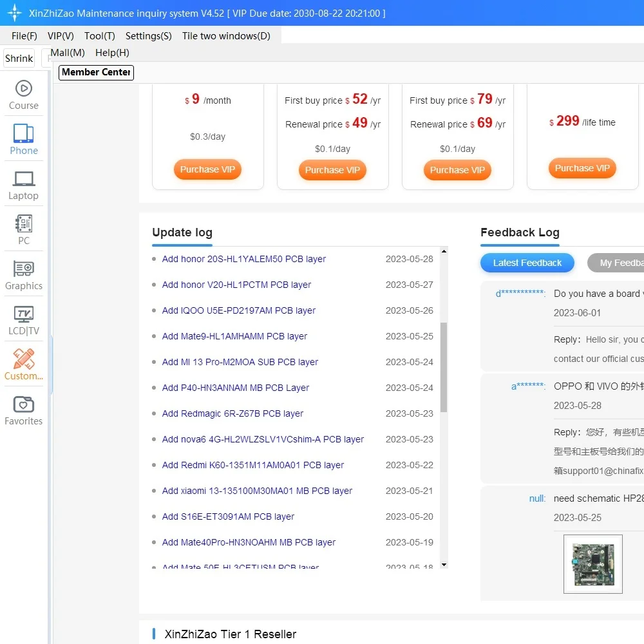Open Add Redmagic 6R-Z67B PCB layer entry
This screenshot has width=644, height=644.
point(232,413)
